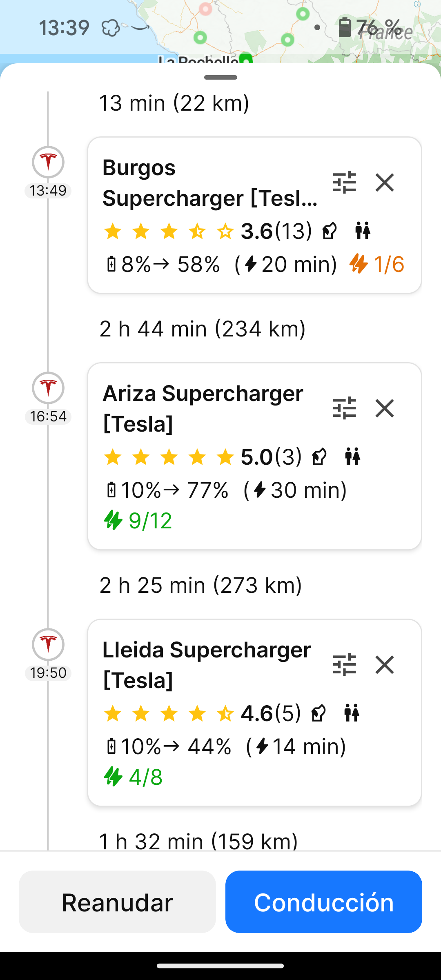Tap Burgos orange 1/6 stall availability
This screenshot has width=441, height=980.
pyautogui.click(x=377, y=264)
